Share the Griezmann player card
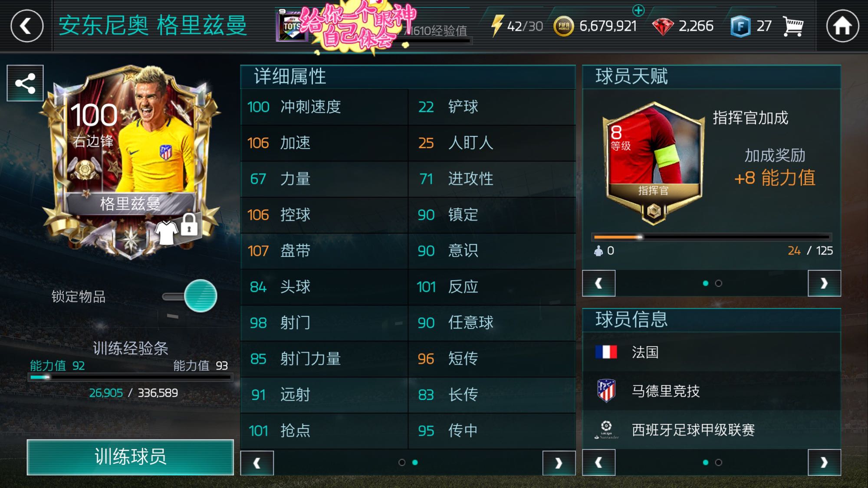 pos(25,83)
